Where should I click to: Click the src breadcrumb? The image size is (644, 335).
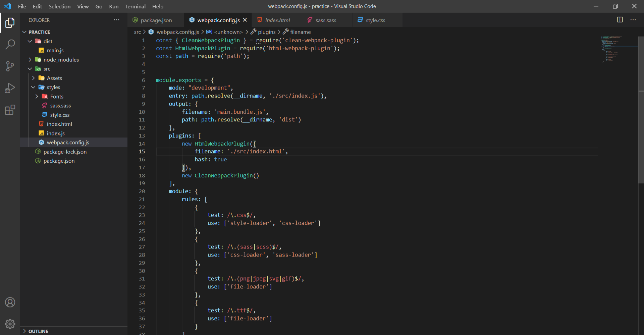click(x=138, y=32)
